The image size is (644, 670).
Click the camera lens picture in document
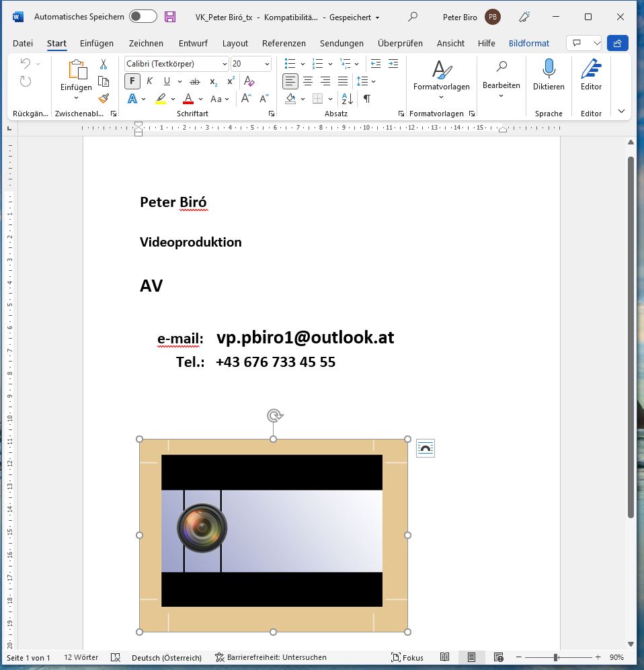(202, 528)
